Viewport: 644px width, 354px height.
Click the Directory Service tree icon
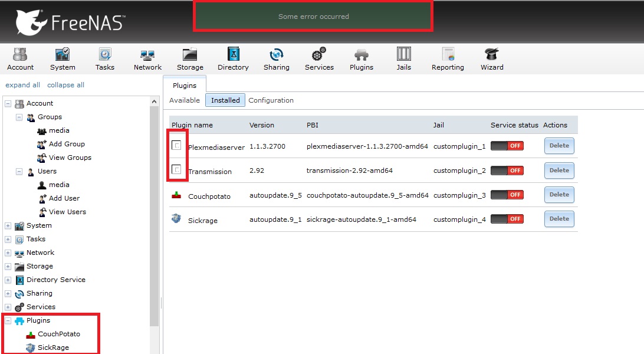click(x=19, y=280)
